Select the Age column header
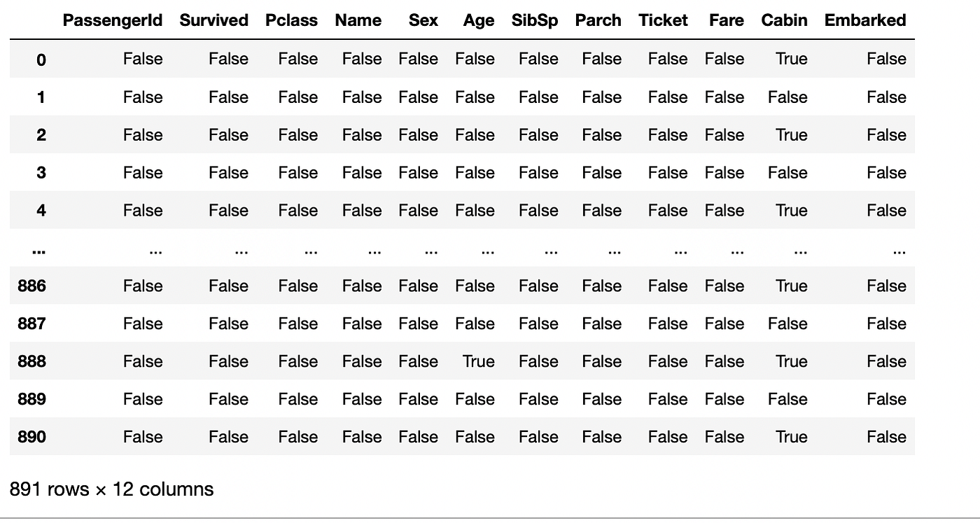The height and width of the screenshot is (523, 980). tap(478, 21)
